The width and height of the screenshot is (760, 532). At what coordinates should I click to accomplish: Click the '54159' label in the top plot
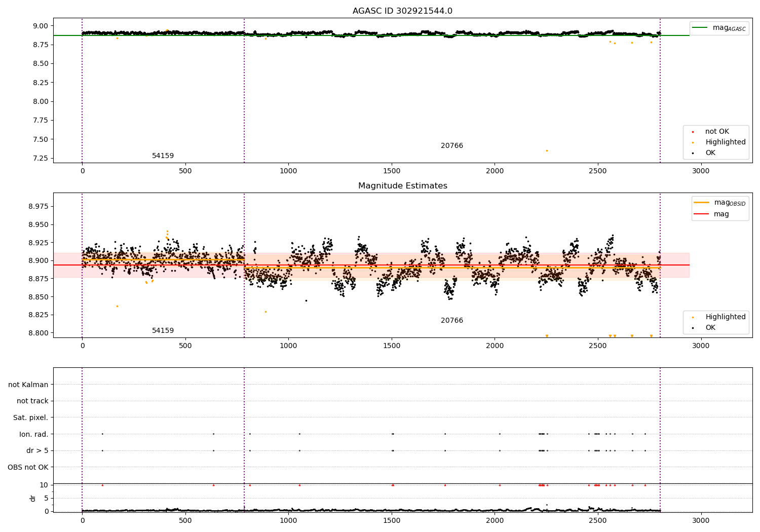tap(163, 156)
